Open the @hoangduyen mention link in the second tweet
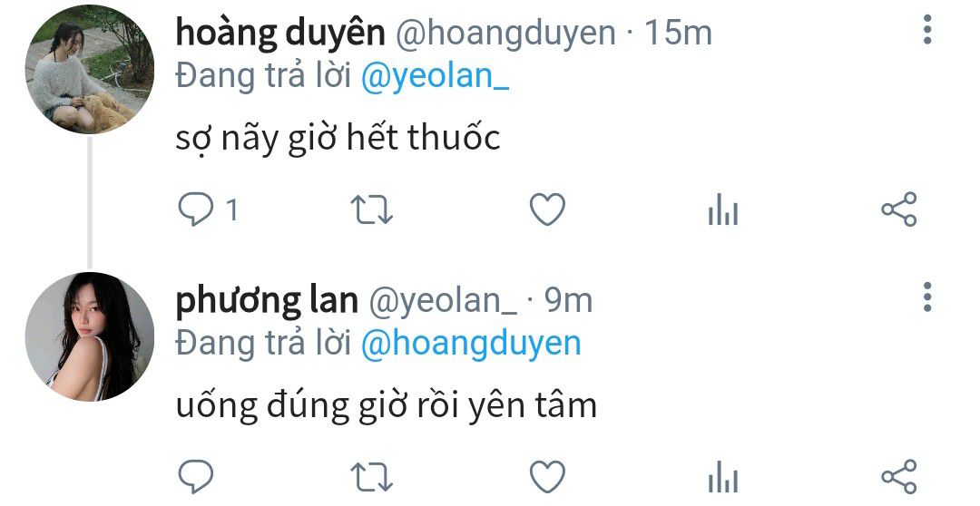 click(x=471, y=345)
